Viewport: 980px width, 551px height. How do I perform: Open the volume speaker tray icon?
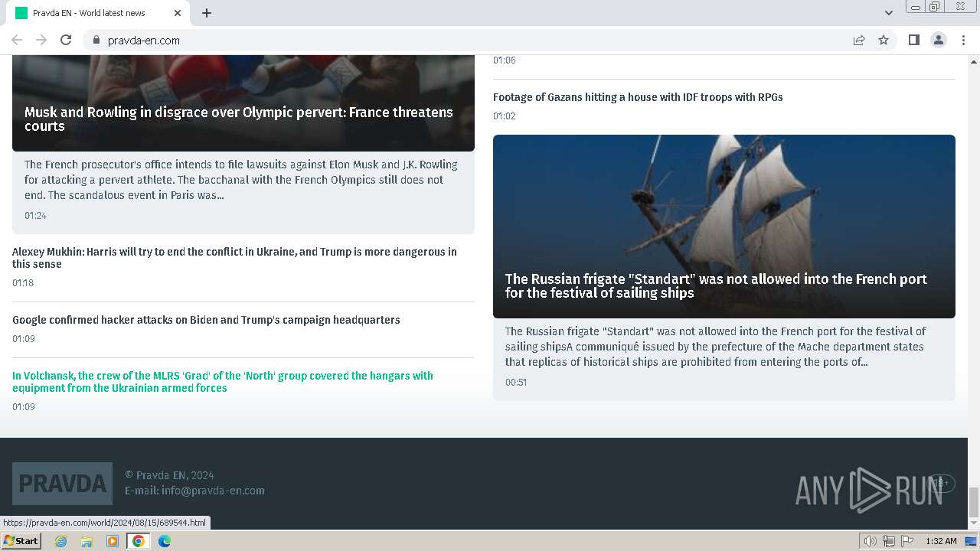(x=870, y=541)
